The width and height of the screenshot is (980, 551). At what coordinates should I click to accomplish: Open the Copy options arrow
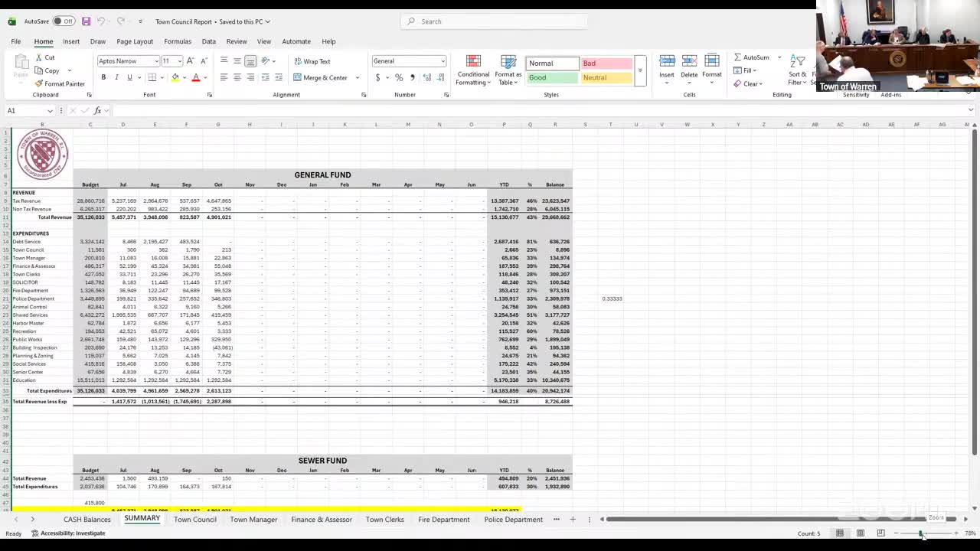pyautogui.click(x=69, y=70)
